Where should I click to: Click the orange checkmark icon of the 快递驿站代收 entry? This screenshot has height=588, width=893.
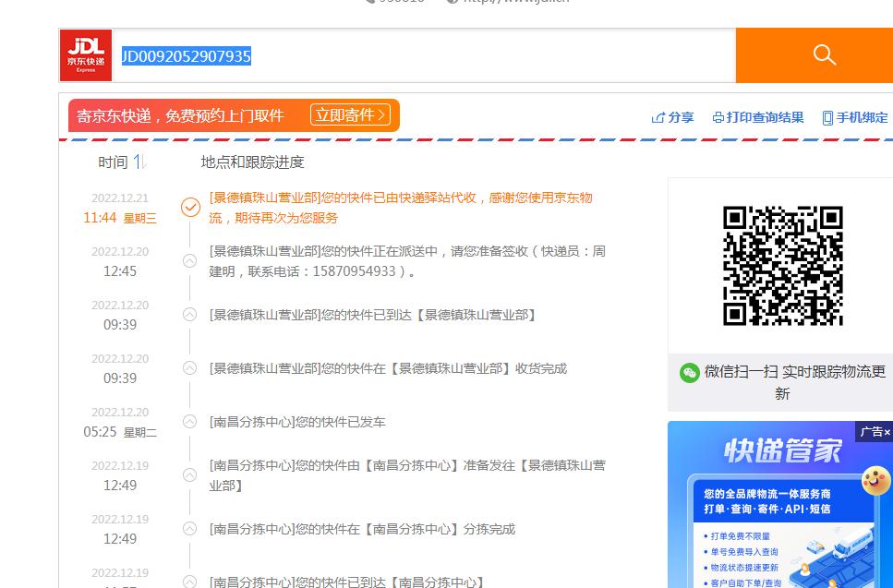tap(190, 207)
